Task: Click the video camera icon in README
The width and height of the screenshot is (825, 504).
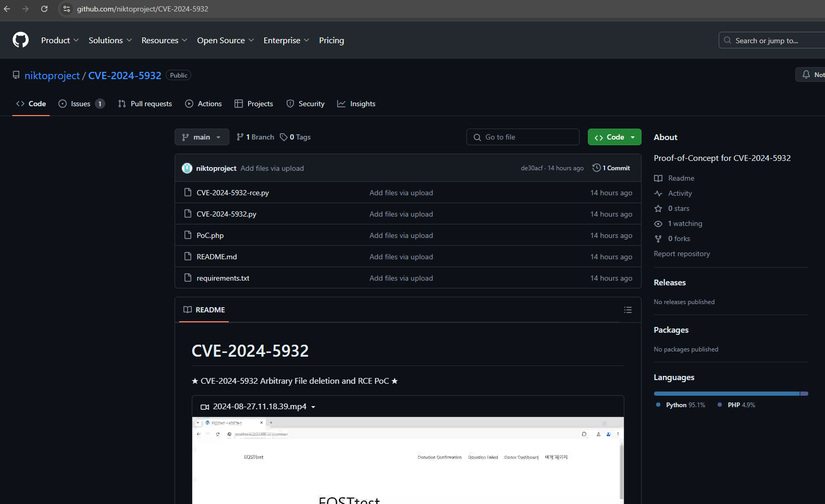Action: click(x=205, y=407)
